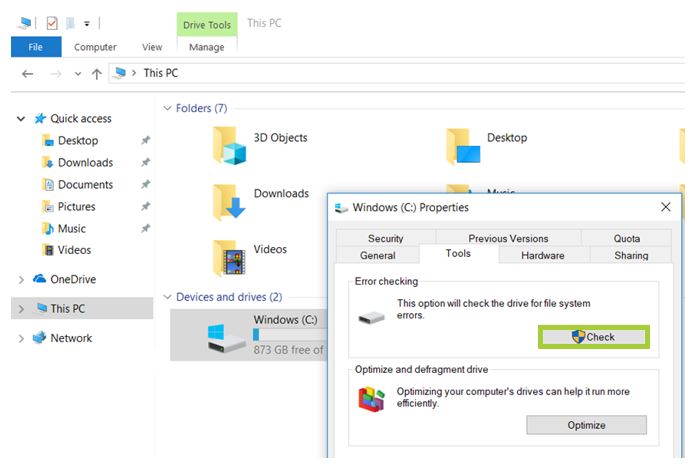Click the Windows (C:) drive space bar
Screen dimensions: 697x469
point(289,334)
